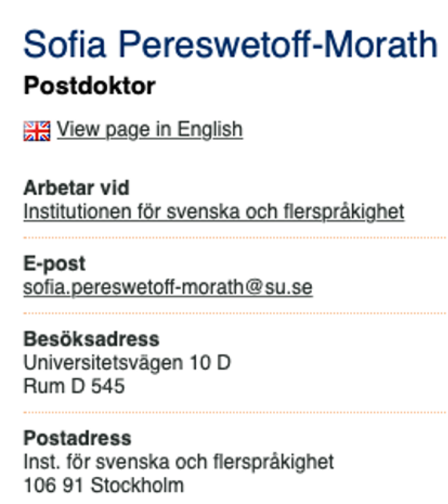Click the Rum D 545 room line
448x504 pixels.
pyautogui.click(x=74, y=386)
